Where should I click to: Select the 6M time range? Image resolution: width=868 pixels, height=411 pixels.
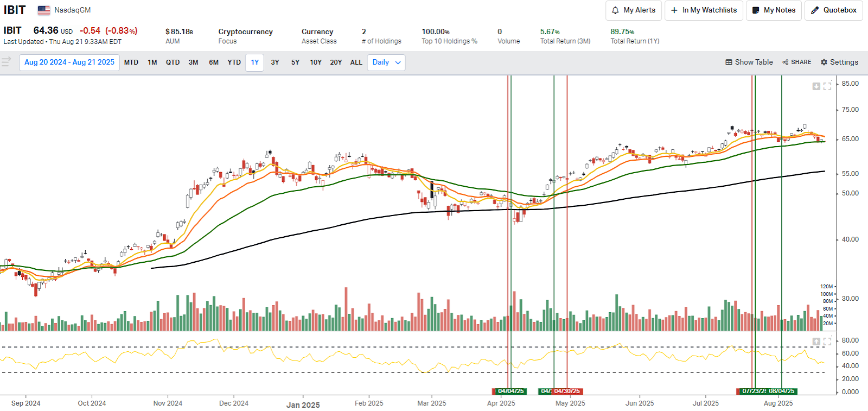click(214, 62)
